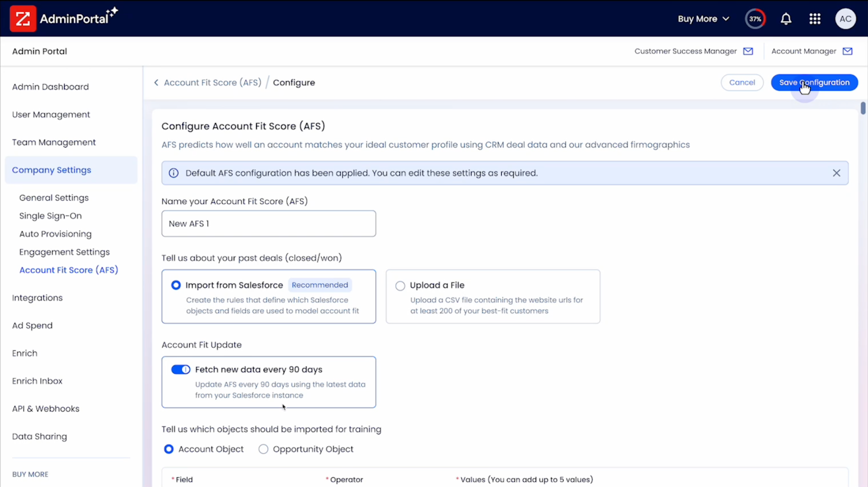Choose the Opportunity Object radio button
868x487 pixels.
click(264, 449)
